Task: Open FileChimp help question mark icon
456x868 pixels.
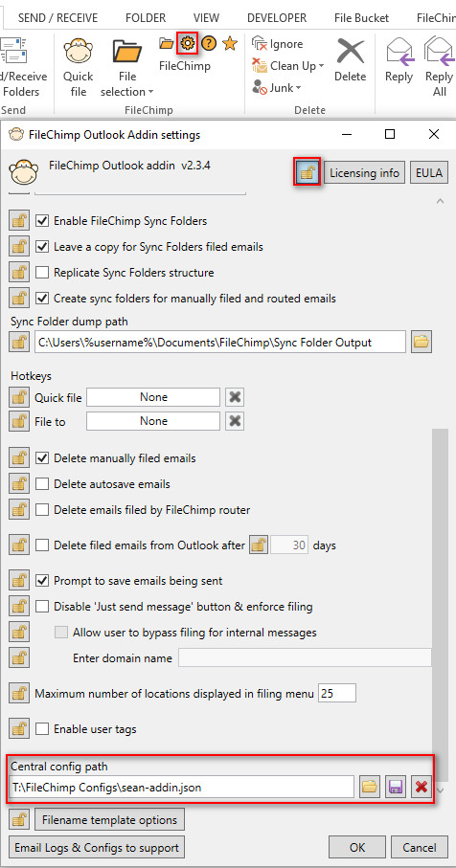Action: 209,43
